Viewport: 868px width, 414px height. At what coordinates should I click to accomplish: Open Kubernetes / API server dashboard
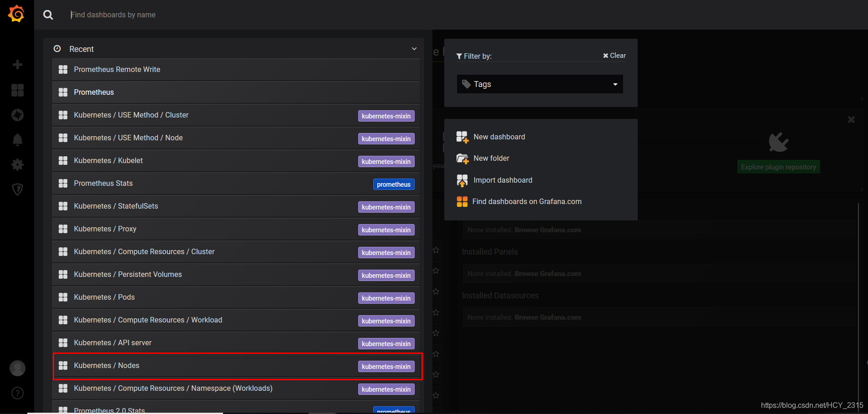coord(236,343)
